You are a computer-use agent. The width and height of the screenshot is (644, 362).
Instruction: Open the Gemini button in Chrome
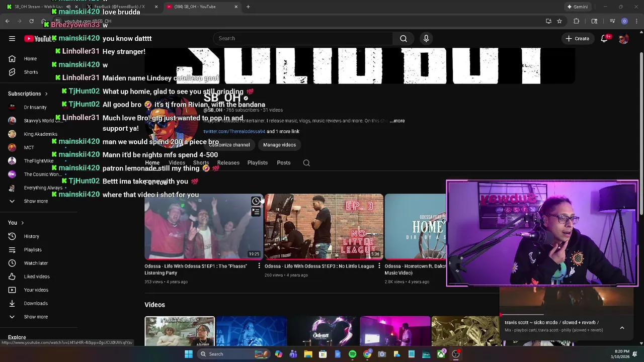click(577, 7)
